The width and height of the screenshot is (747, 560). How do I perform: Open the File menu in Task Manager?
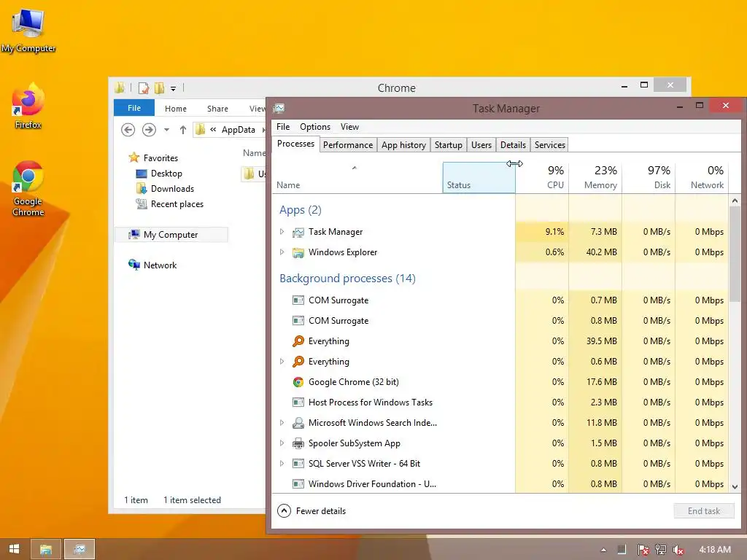283,127
